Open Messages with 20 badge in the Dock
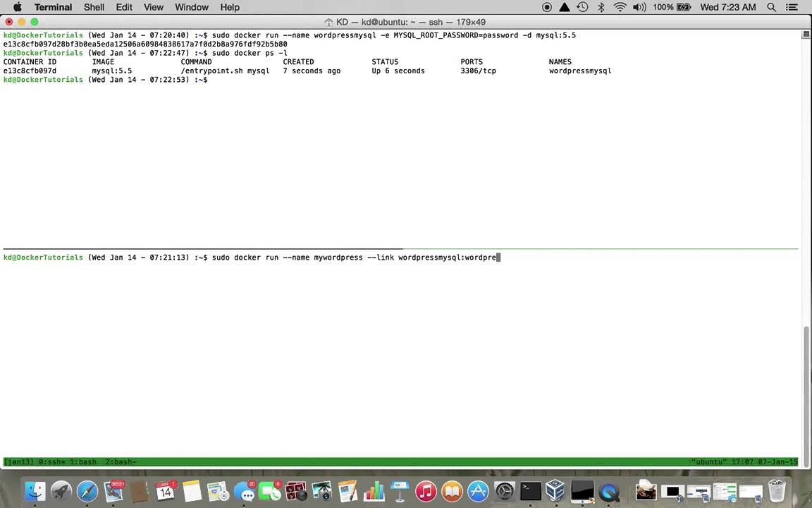The height and width of the screenshot is (508, 812). 244,491
